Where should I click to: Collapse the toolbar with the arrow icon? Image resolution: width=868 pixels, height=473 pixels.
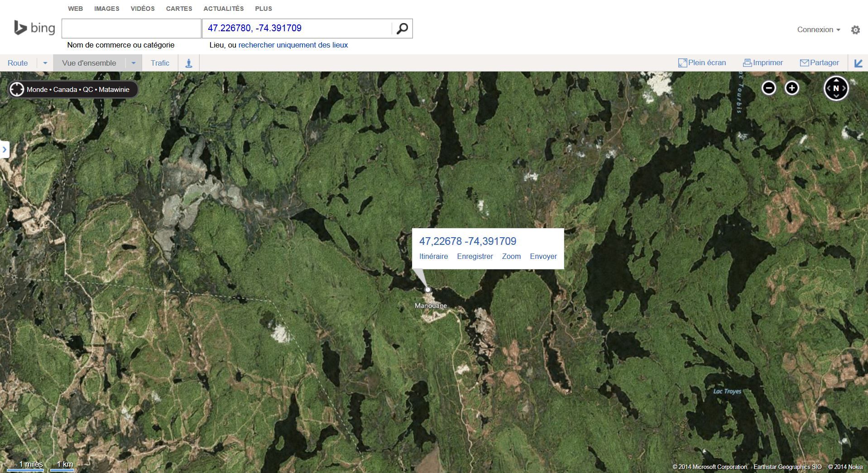[x=858, y=63]
